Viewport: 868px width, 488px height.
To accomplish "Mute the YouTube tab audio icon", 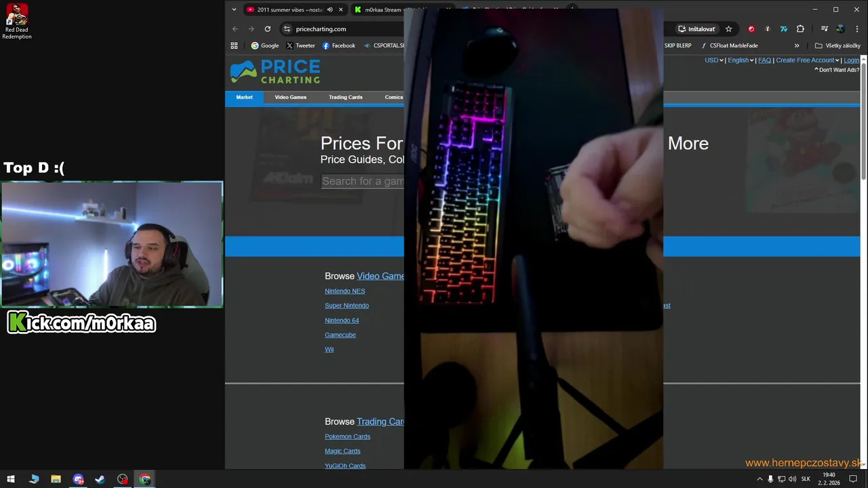I will coord(330,9).
